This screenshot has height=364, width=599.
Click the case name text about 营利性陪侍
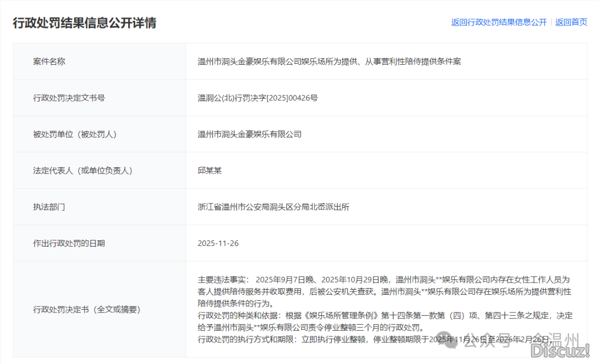[329, 61]
